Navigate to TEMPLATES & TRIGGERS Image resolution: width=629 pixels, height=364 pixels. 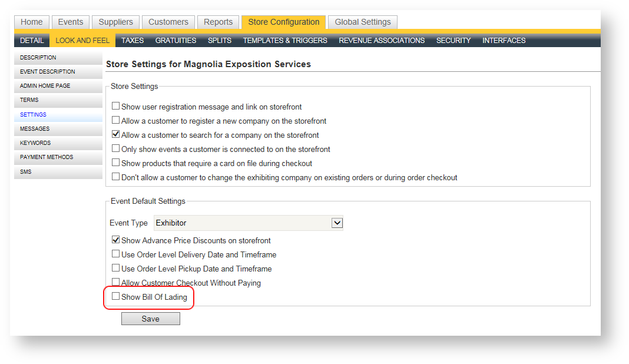point(285,41)
